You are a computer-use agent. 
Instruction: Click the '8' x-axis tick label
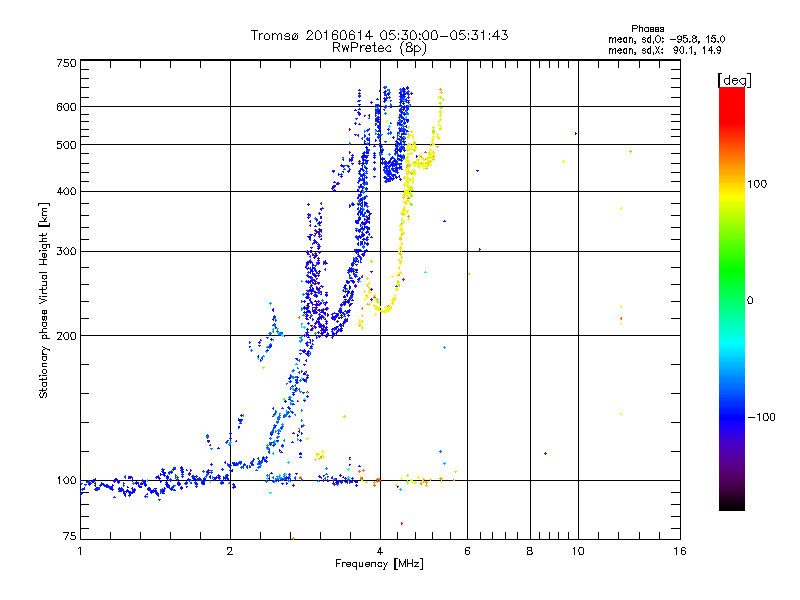click(x=530, y=551)
